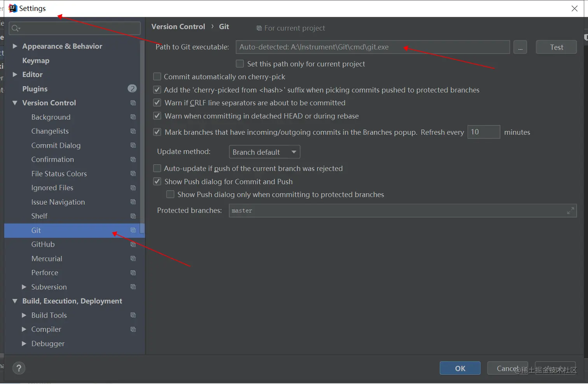
Task: Expand the Debugger node
Action: click(24, 343)
